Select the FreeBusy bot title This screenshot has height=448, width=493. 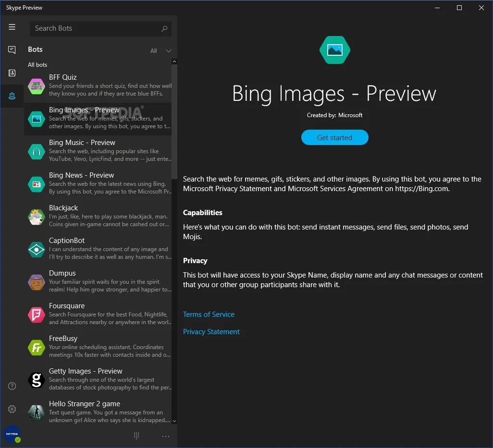coord(63,339)
